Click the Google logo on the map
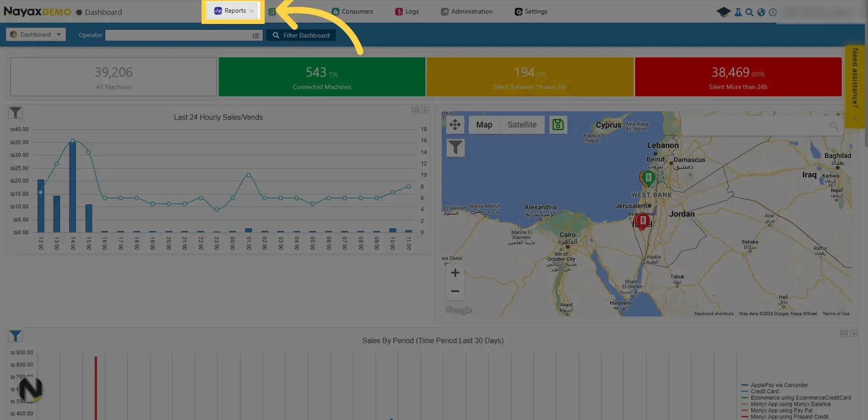This screenshot has height=420, width=868. 459,310
